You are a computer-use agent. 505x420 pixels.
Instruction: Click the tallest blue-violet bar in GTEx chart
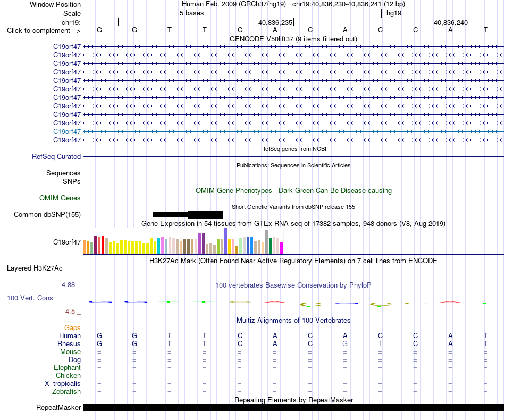click(x=226, y=241)
